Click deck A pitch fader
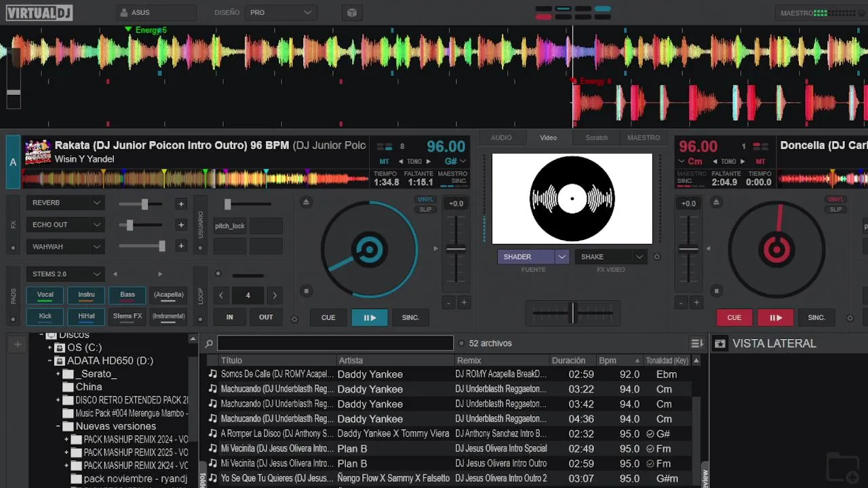 456,249
